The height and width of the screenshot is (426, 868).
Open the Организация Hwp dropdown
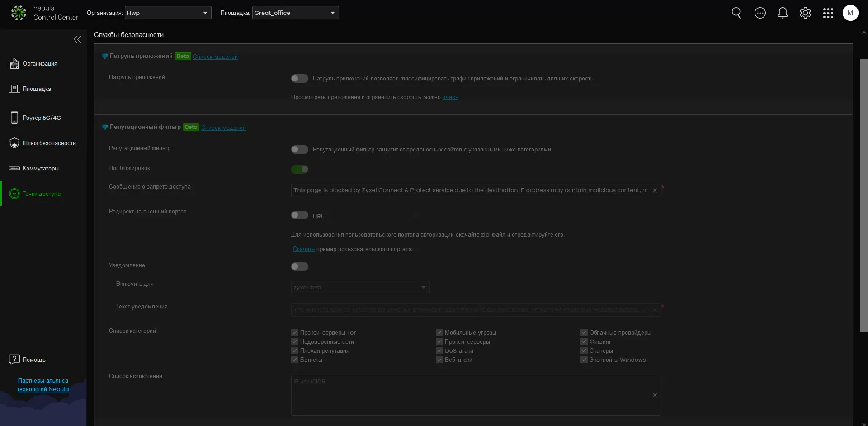point(168,13)
